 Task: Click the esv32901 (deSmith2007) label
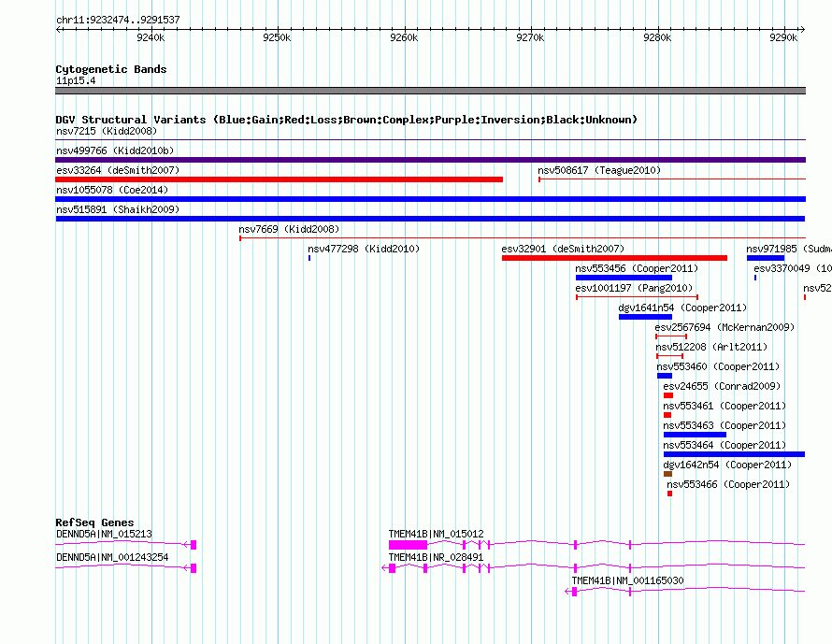coord(563,249)
